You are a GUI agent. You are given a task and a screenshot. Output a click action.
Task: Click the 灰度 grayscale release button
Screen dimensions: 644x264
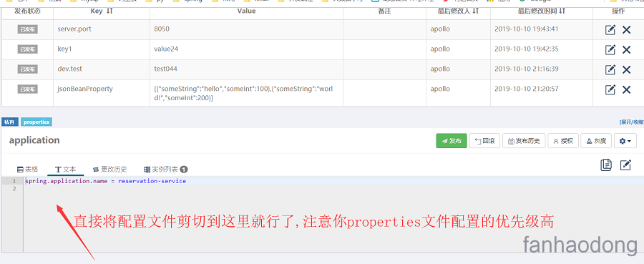point(596,141)
